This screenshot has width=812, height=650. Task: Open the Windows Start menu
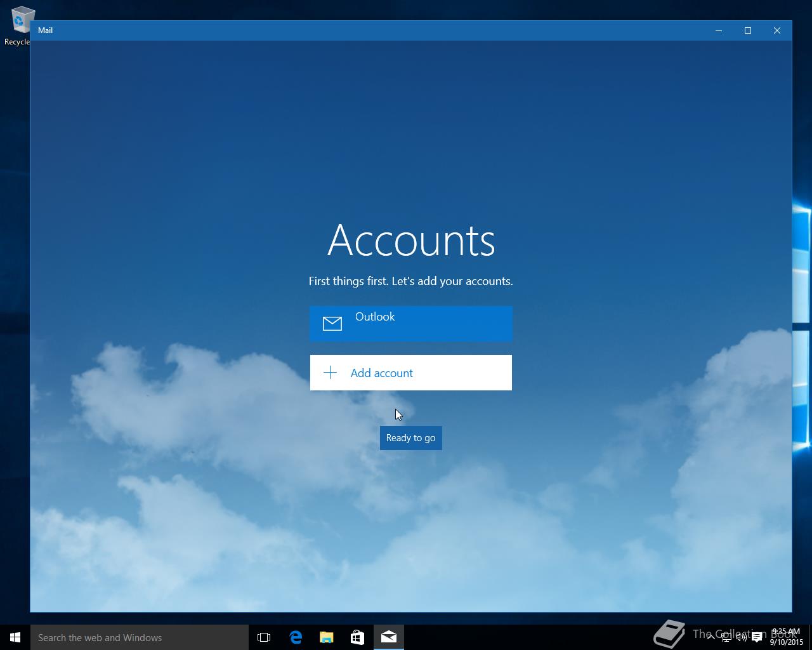[x=15, y=637]
